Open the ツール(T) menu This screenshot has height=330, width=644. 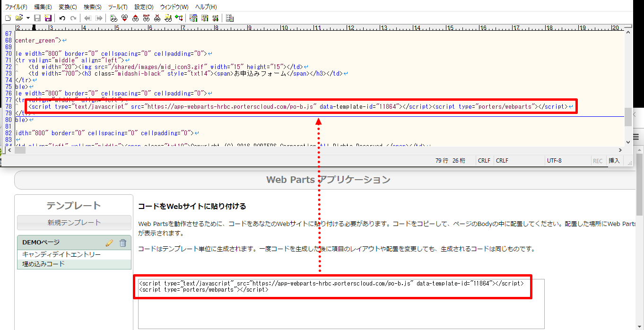(x=118, y=7)
